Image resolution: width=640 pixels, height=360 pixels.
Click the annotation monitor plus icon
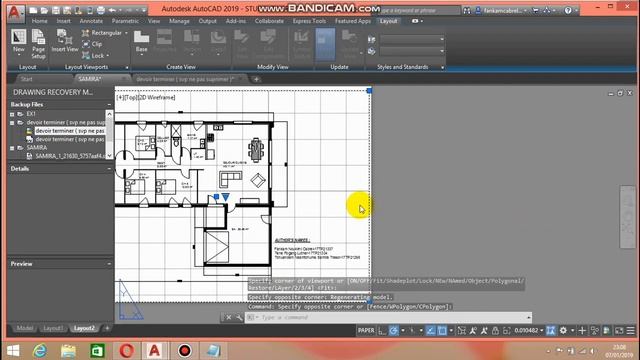(x=582, y=330)
